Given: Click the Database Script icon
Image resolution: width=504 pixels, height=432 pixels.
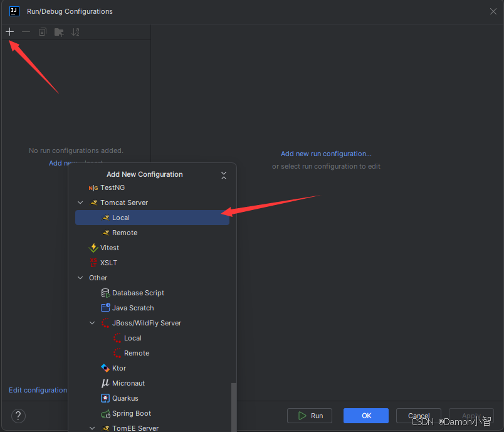Looking at the screenshot, I should 105,293.
